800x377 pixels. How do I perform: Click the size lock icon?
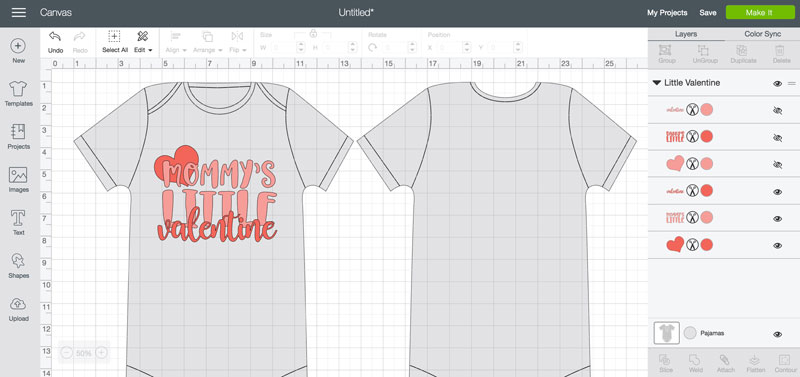click(x=313, y=34)
